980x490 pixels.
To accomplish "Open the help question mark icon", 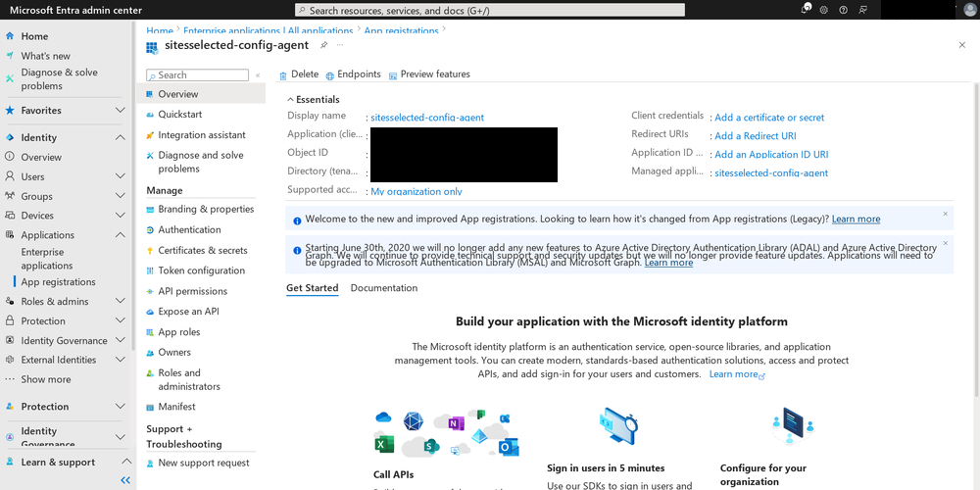I will 843,10.
